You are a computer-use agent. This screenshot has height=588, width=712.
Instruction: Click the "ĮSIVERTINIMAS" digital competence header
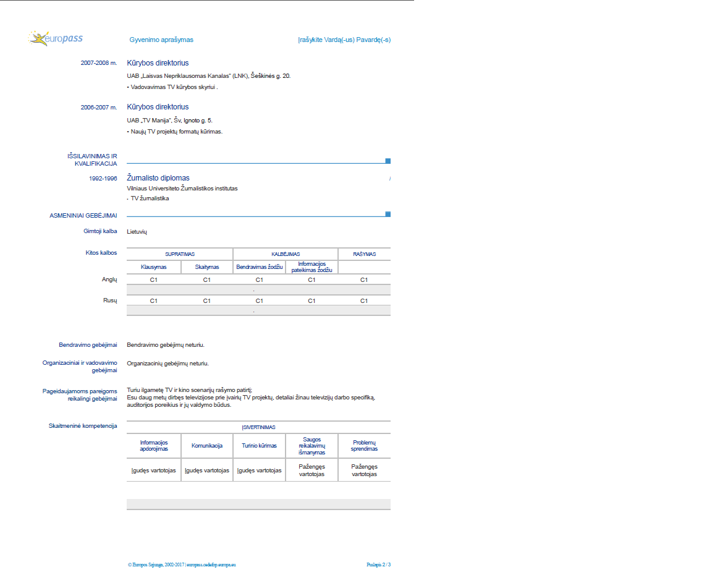click(258, 427)
